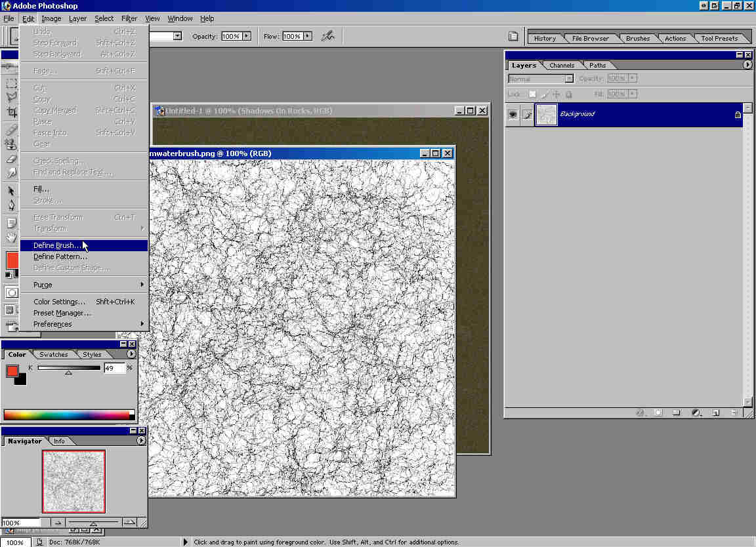This screenshot has width=756, height=547.
Task: Open the Brushes tab in palette well
Action: 637,39
